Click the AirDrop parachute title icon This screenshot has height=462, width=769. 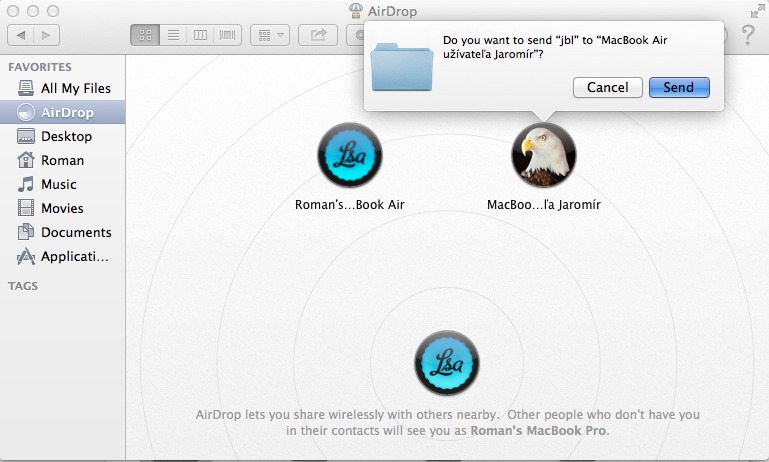pyautogui.click(x=356, y=10)
